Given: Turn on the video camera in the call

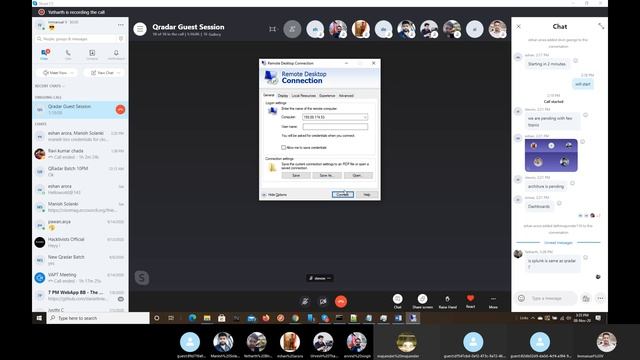Looking at the screenshot, I should click(323, 302).
